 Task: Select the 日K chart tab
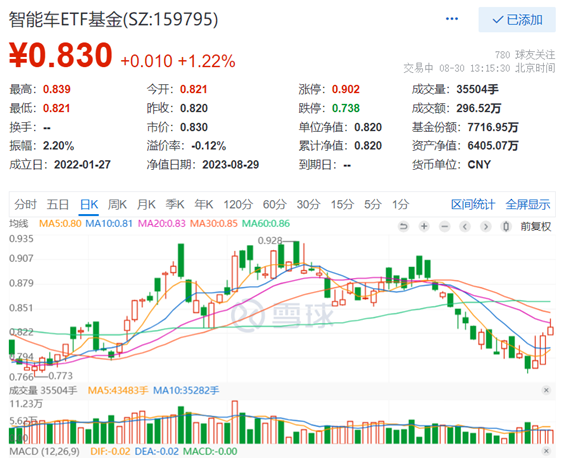pyautogui.click(x=89, y=204)
